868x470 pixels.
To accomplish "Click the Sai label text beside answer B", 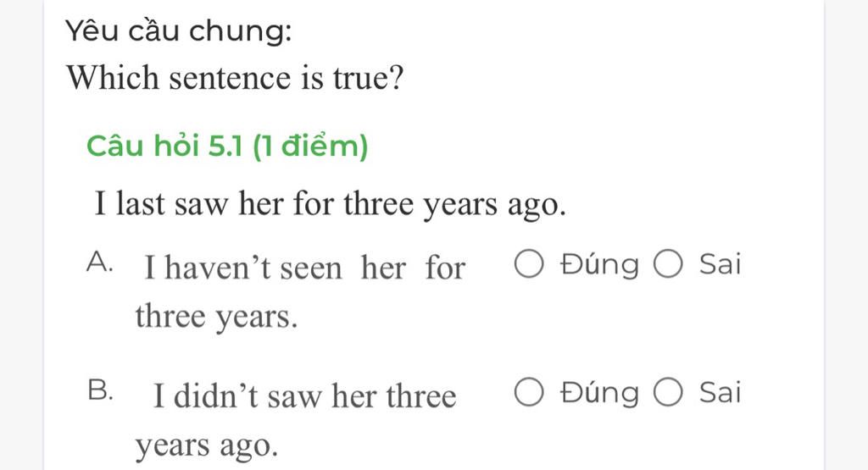I will tap(720, 393).
